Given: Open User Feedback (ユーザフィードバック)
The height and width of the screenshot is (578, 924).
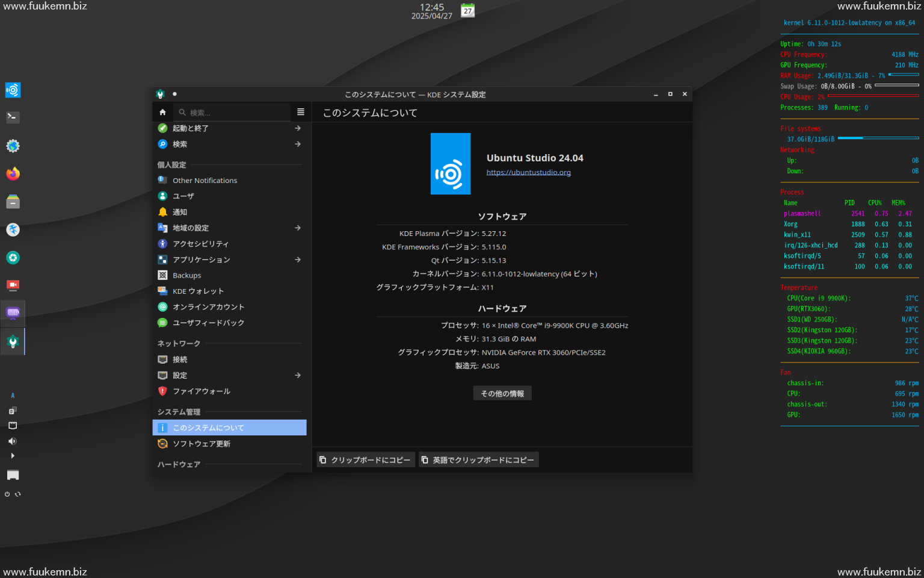Looking at the screenshot, I should (229, 323).
